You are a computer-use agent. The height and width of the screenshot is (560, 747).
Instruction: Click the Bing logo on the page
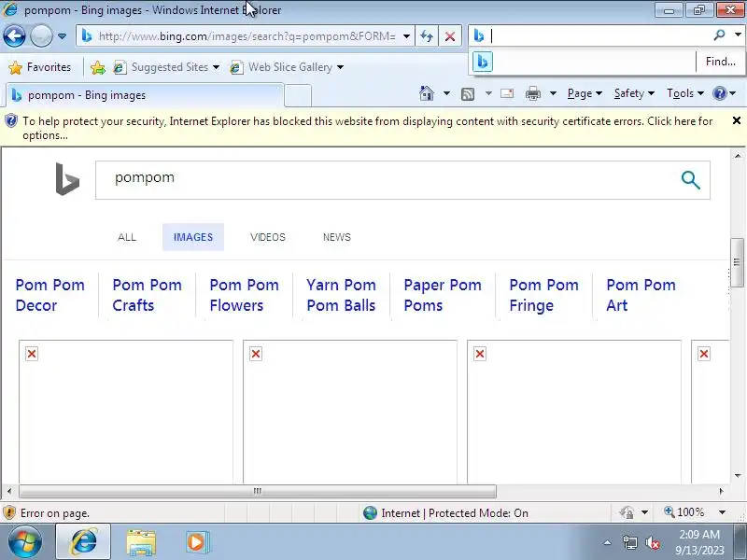point(67,179)
